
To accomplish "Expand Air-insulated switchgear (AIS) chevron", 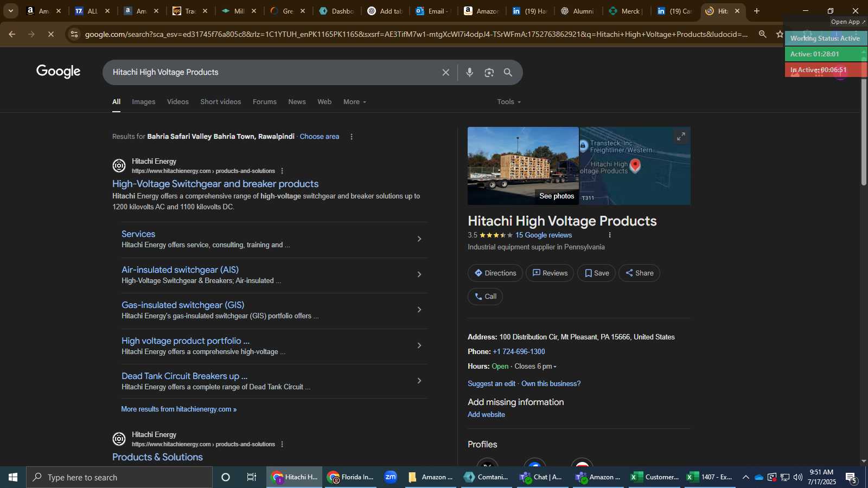I will coord(419,274).
